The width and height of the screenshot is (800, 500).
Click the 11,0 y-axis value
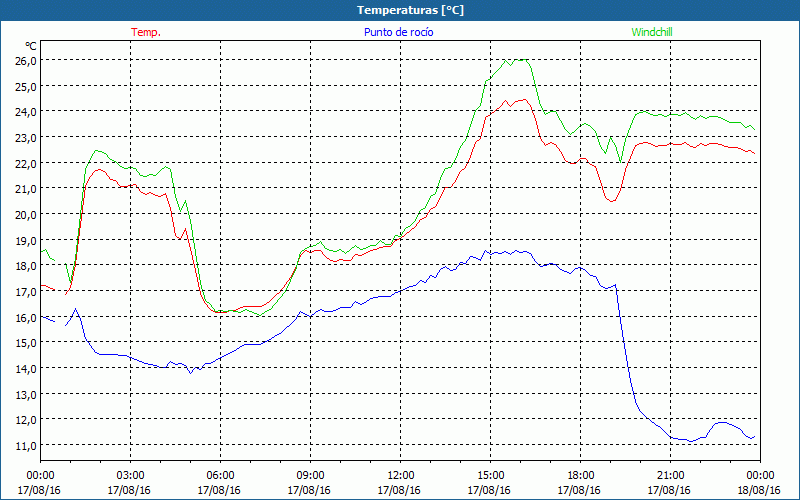click(25, 445)
